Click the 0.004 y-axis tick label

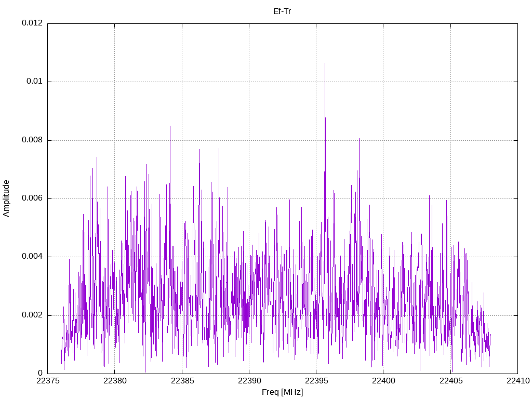pos(32,257)
